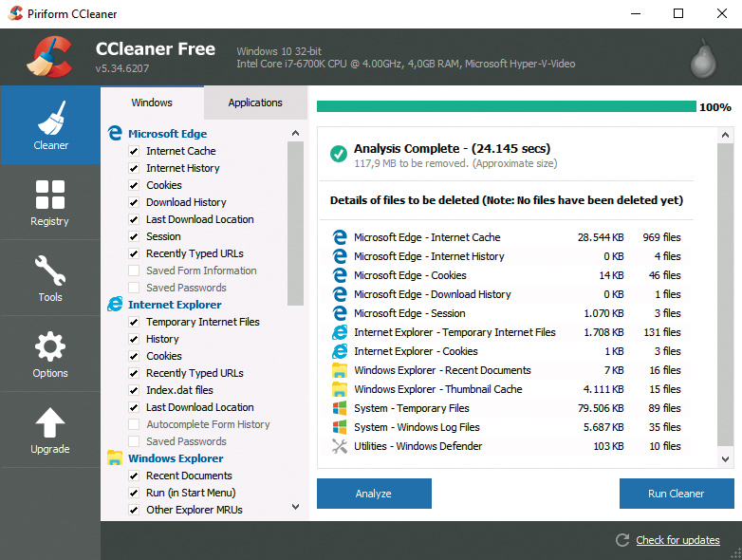742x560 pixels.
Task: Click Edge icon beside Cookies result
Action: coord(340,275)
